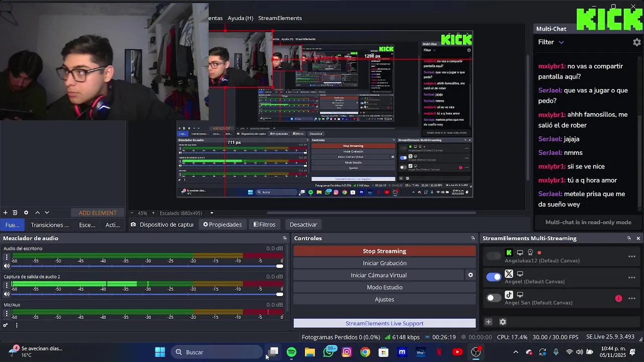
Task: Undock the StreamElements Multi-Streaming panel
Action: point(629,238)
